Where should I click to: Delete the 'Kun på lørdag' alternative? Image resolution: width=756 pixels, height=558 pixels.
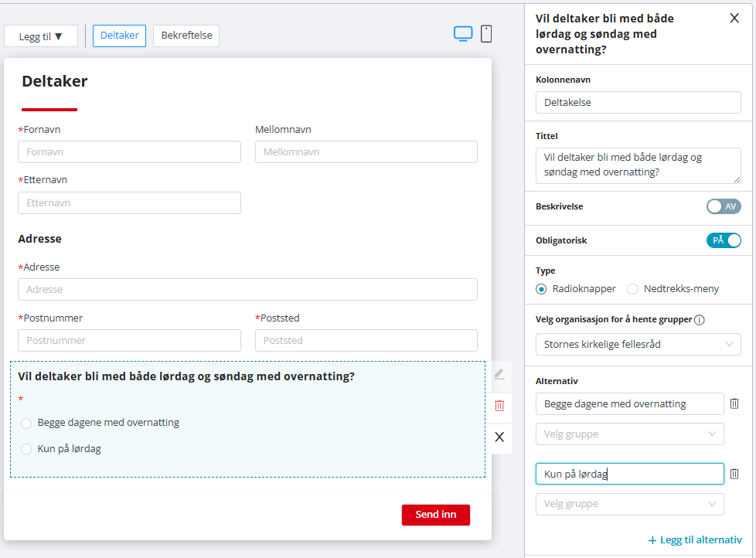point(734,474)
